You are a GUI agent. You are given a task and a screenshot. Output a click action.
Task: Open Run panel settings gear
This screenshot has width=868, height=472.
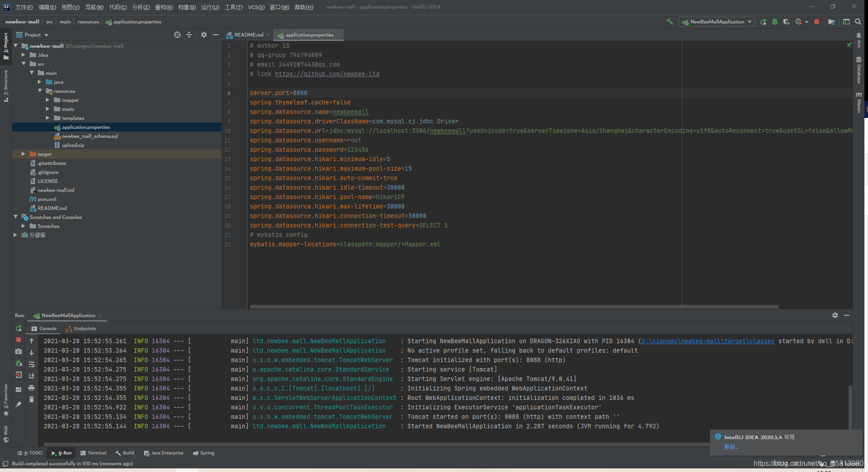pyautogui.click(x=835, y=315)
